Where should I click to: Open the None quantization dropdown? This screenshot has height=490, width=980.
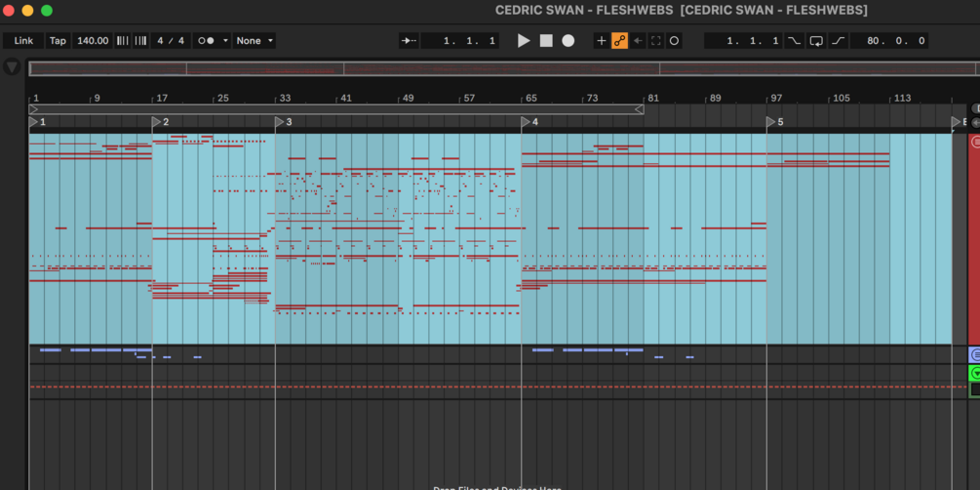(x=255, y=41)
